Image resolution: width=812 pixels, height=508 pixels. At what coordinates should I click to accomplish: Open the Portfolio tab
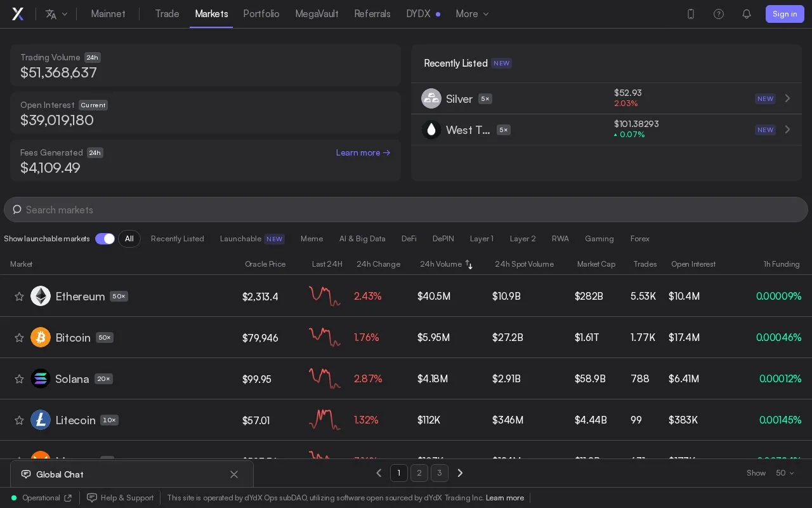coord(261,14)
